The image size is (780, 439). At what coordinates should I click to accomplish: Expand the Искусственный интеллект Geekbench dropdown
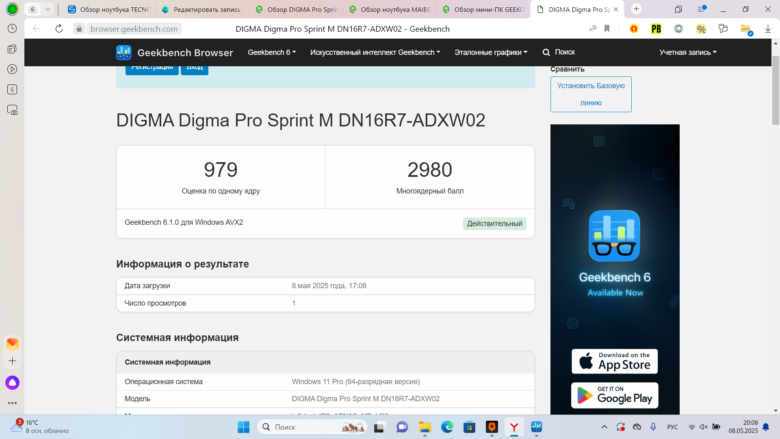point(375,52)
